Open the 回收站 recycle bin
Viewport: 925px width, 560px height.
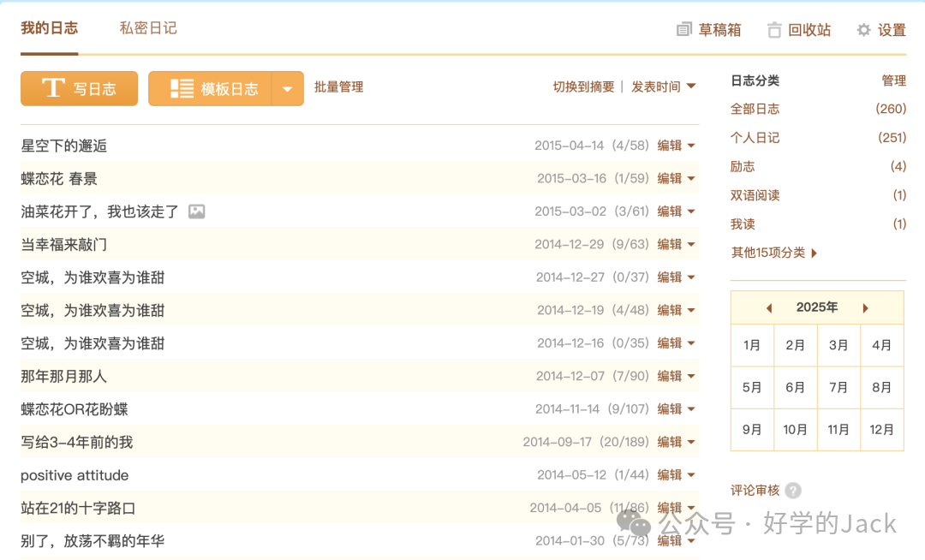(x=799, y=29)
